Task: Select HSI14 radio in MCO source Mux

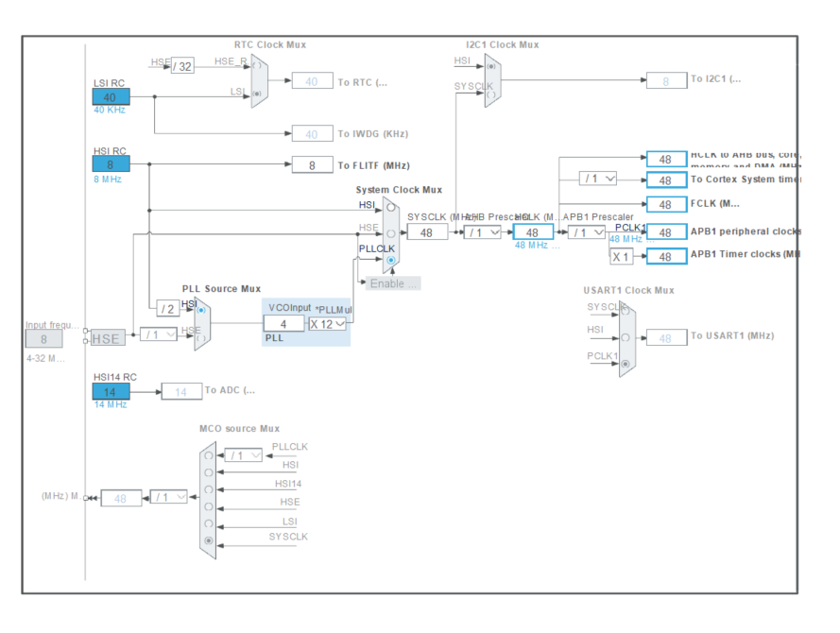Action: [209, 489]
